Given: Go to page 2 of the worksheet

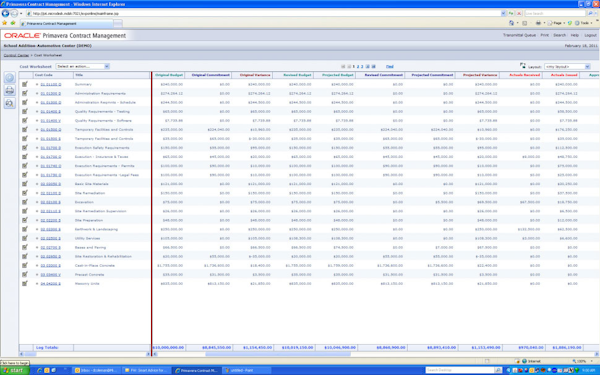Looking at the screenshot, I should click(x=358, y=67).
